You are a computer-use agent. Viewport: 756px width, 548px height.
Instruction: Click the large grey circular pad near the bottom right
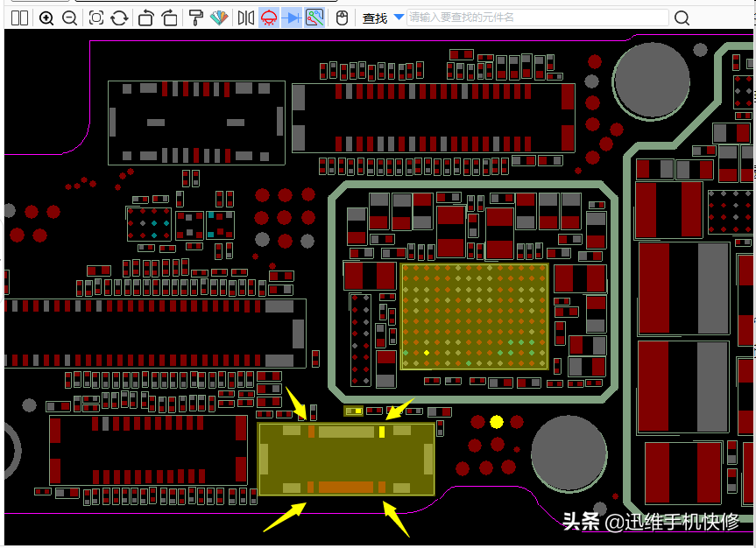coord(569,453)
